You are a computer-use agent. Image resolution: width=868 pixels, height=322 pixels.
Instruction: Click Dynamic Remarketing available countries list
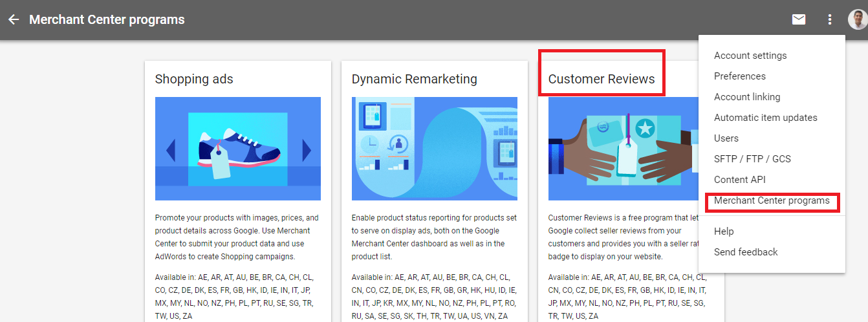click(434, 296)
